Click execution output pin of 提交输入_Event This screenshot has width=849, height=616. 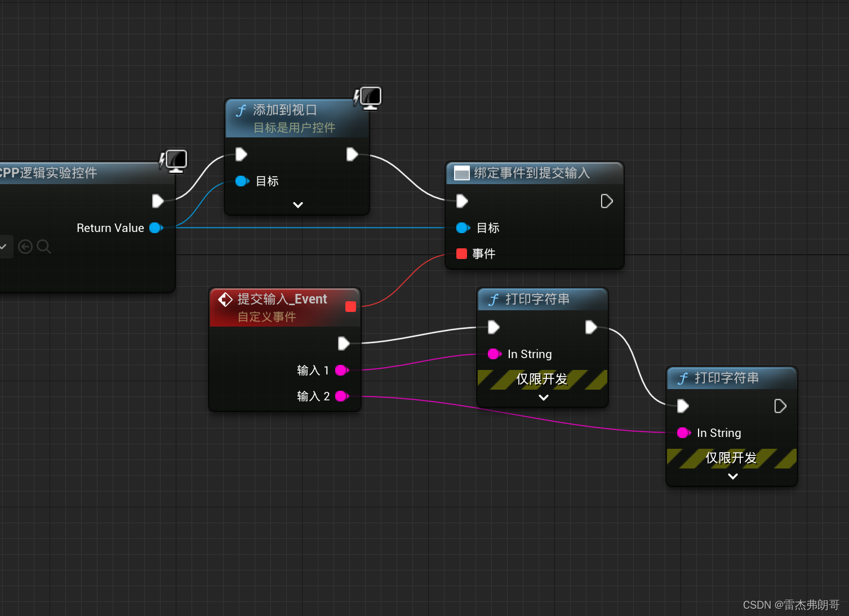pyautogui.click(x=344, y=343)
